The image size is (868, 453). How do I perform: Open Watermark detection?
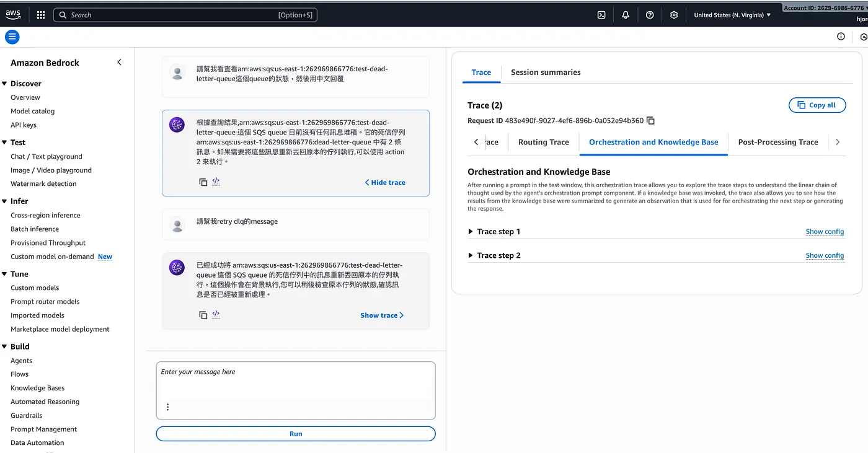point(43,184)
